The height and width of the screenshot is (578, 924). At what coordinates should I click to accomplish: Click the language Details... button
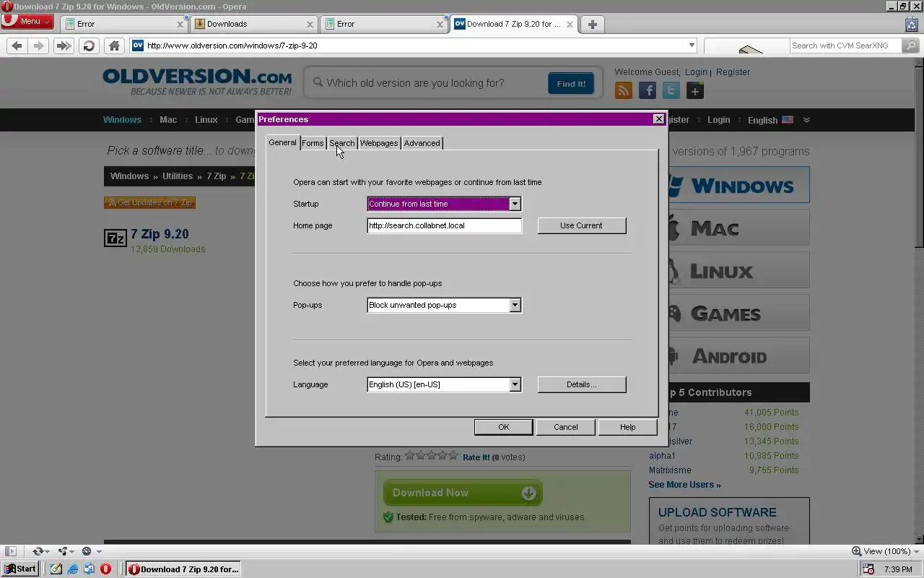pos(581,384)
